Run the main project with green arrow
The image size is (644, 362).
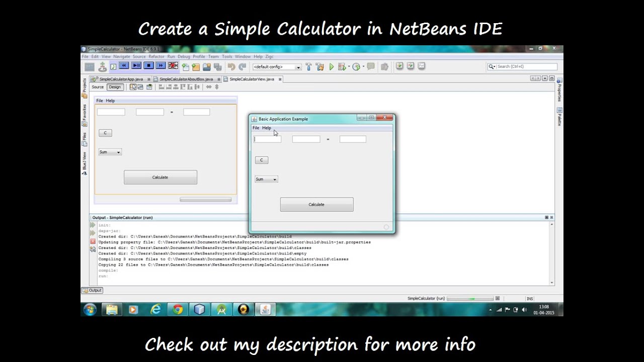[x=332, y=66]
